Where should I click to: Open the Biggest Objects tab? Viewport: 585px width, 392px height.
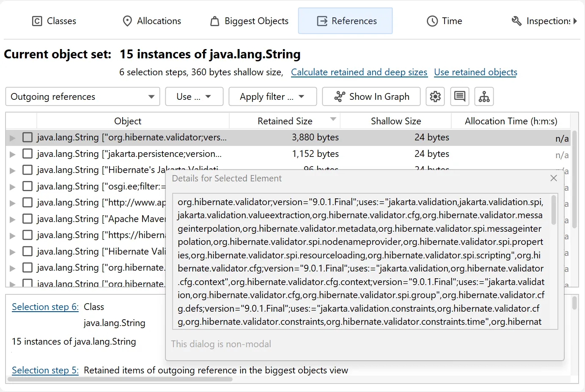[x=250, y=21]
